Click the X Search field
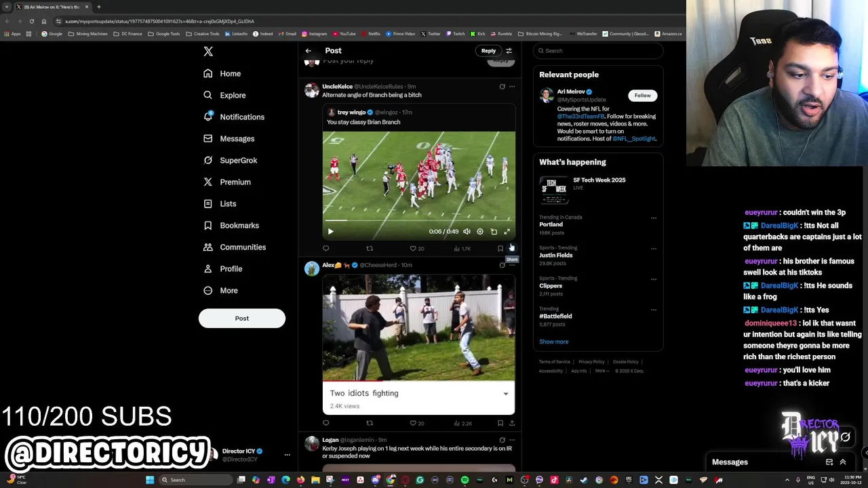Image resolution: width=868 pixels, height=488 pixels. 598,51
